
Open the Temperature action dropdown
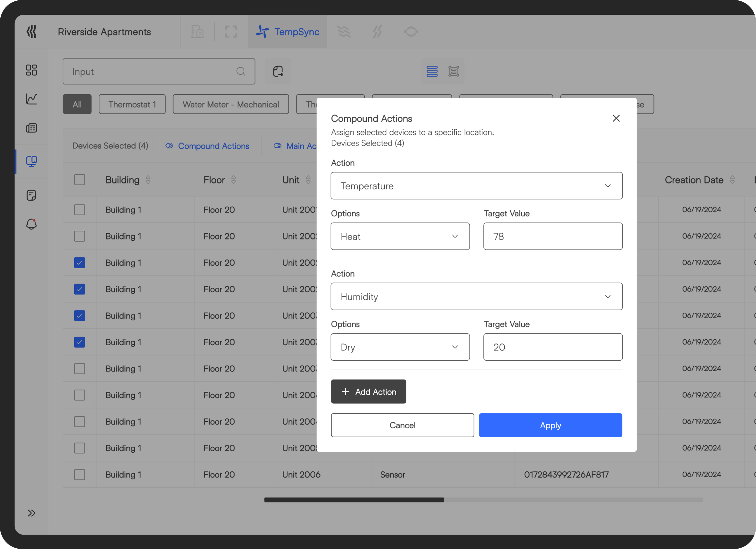pyautogui.click(x=476, y=186)
